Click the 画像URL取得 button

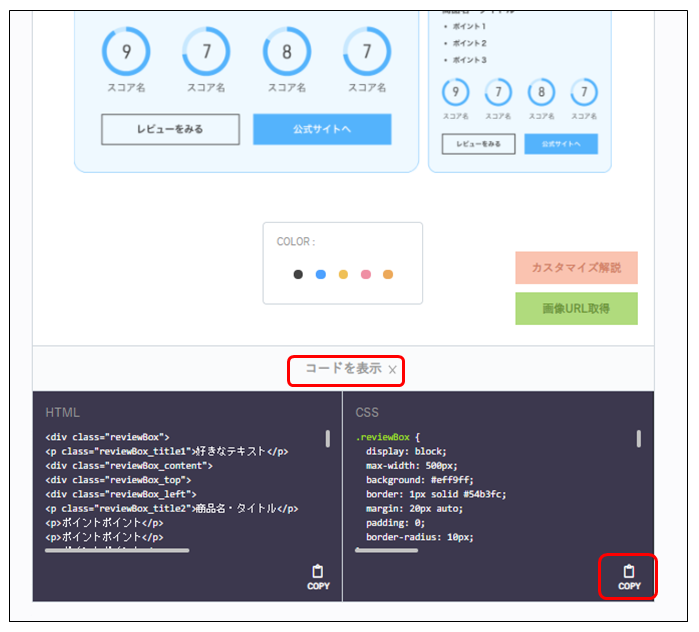[576, 308]
